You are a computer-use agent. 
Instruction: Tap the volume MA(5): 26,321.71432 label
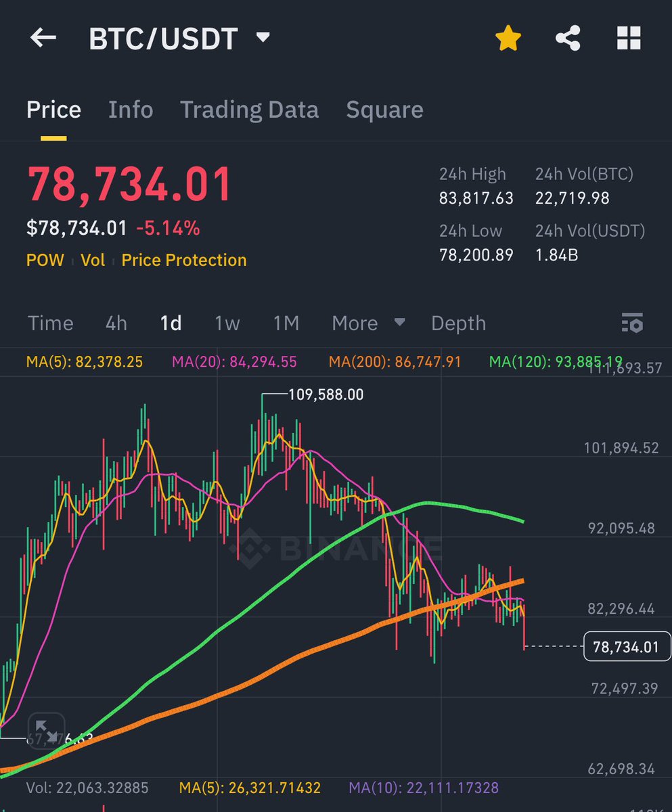point(250,788)
